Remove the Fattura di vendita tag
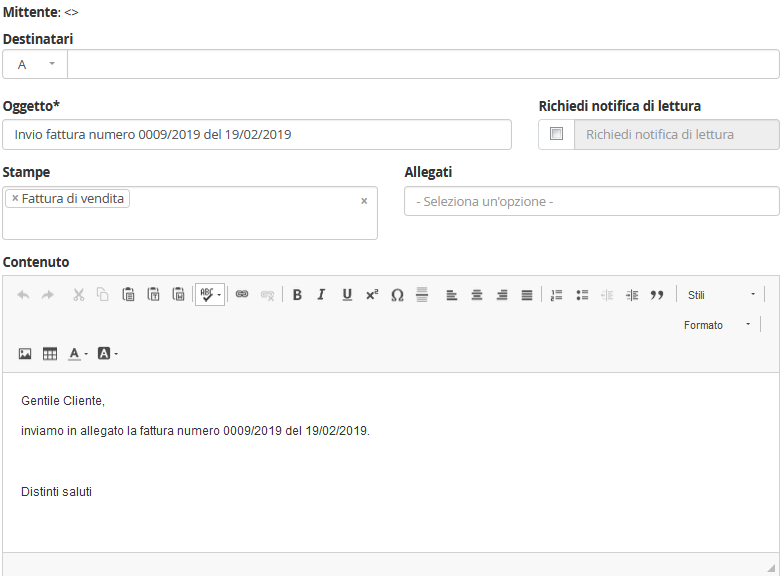The image size is (781, 576). pos(15,199)
